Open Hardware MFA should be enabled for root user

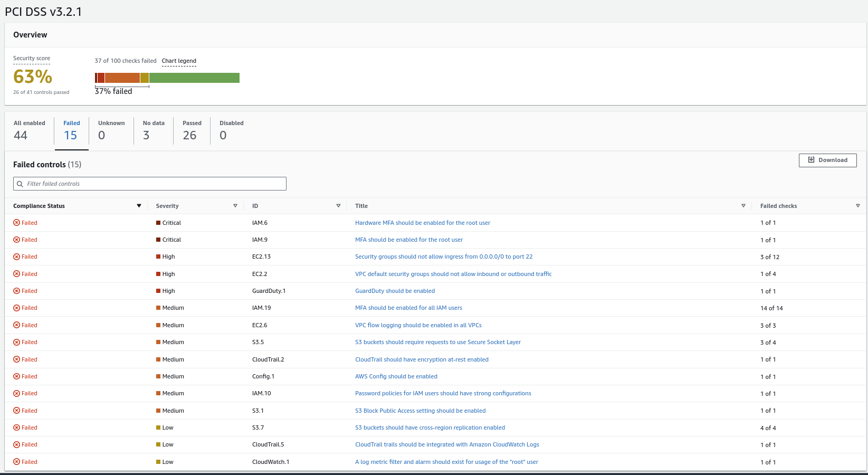point(423,223)
